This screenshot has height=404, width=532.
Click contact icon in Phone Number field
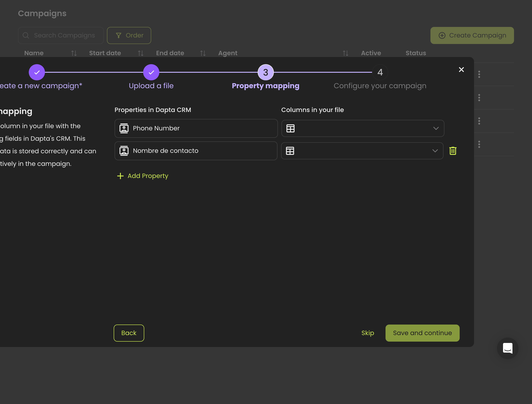124,128
